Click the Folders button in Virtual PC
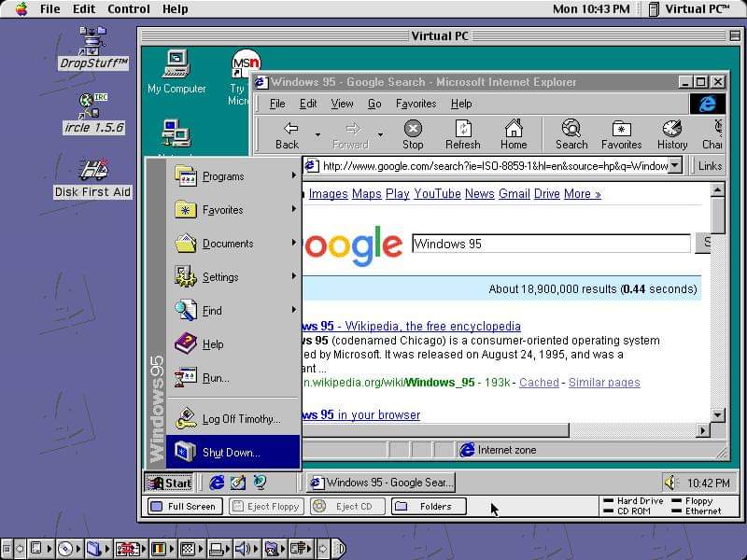This screenshot has width=747, height=560. 429,506
